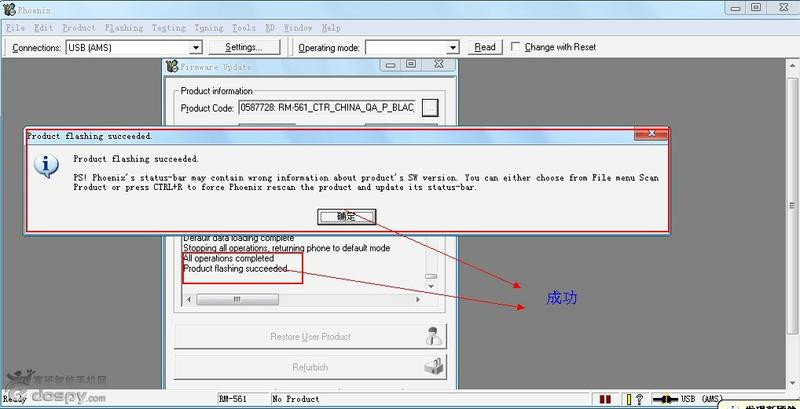Open the RD menu
This screenshot has width=800, height=409.
click(x=270, y=28)
